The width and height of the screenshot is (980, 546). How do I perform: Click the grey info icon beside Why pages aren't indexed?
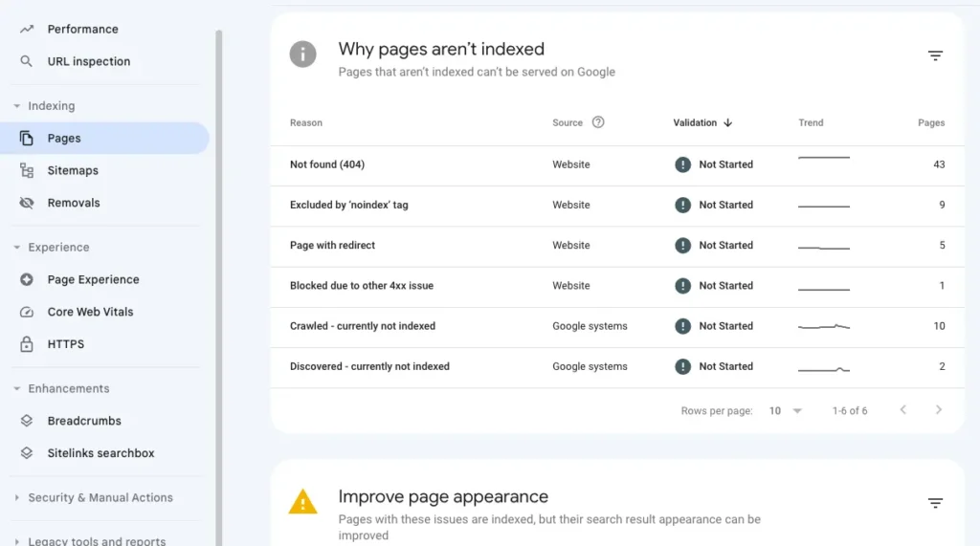coord(302,55)
